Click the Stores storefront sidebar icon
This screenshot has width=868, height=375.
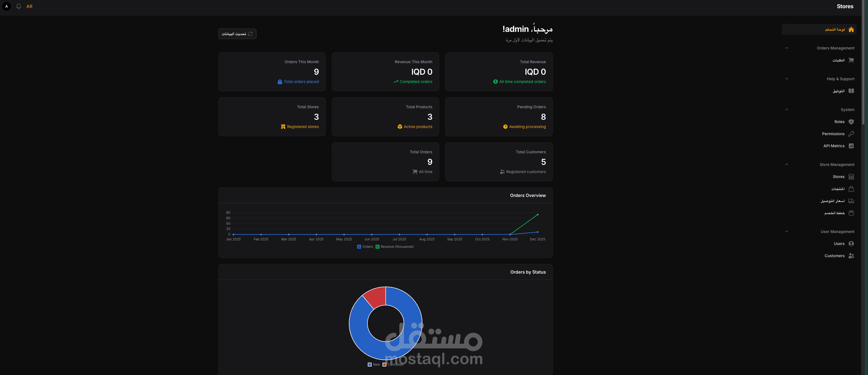pos(851,177)
